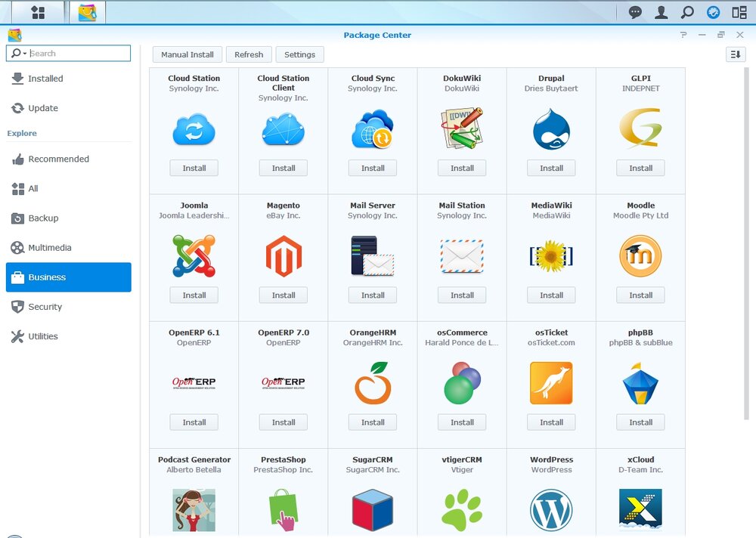Open the user account icon in taskbar
Image resolution: width=756 pixels, height=538 pixels.
coord(661,12)
